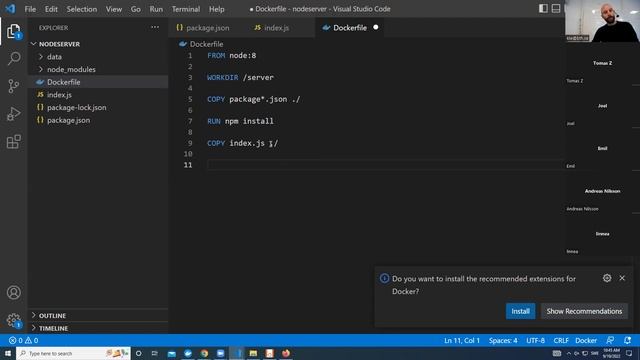Change indentation via Spaces: 4

503,340
